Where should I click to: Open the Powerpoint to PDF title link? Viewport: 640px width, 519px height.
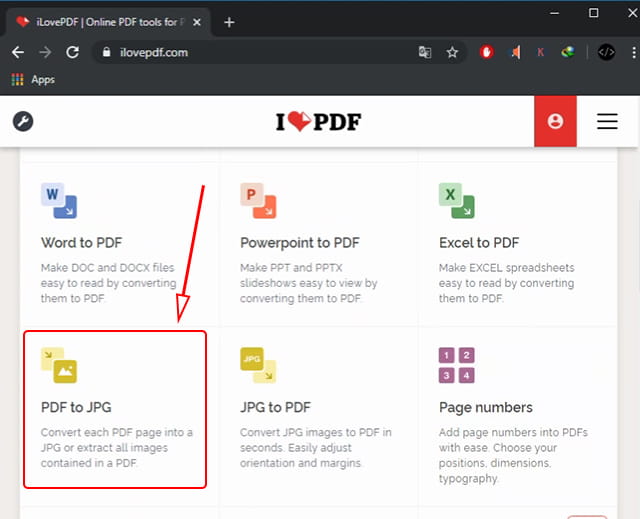point(300,242)
